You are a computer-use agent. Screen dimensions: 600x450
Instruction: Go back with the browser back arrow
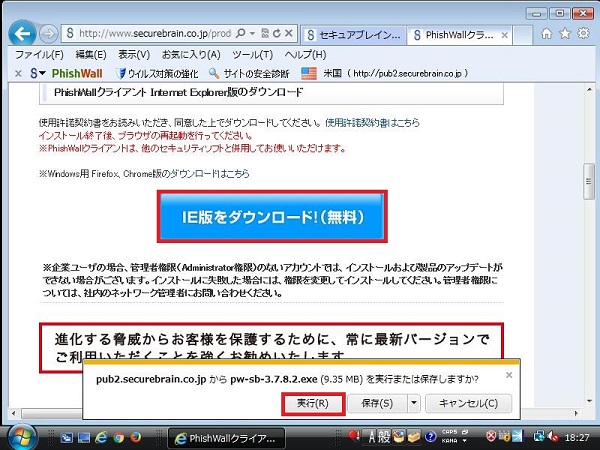click(22, 34)
